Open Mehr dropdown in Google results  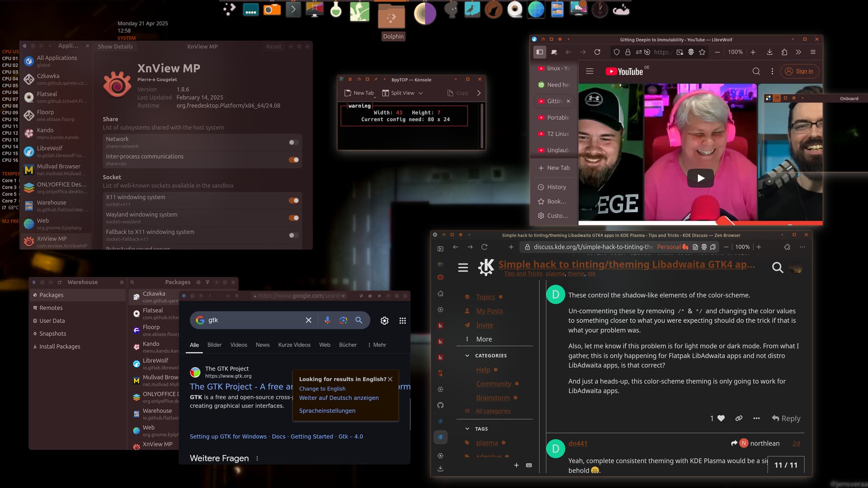click(377, 345)
